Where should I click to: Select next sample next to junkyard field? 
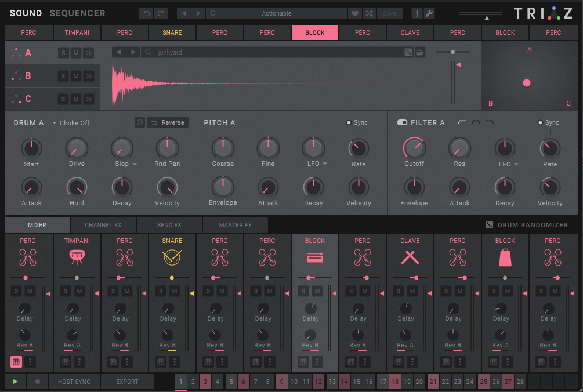pos(133,52)
